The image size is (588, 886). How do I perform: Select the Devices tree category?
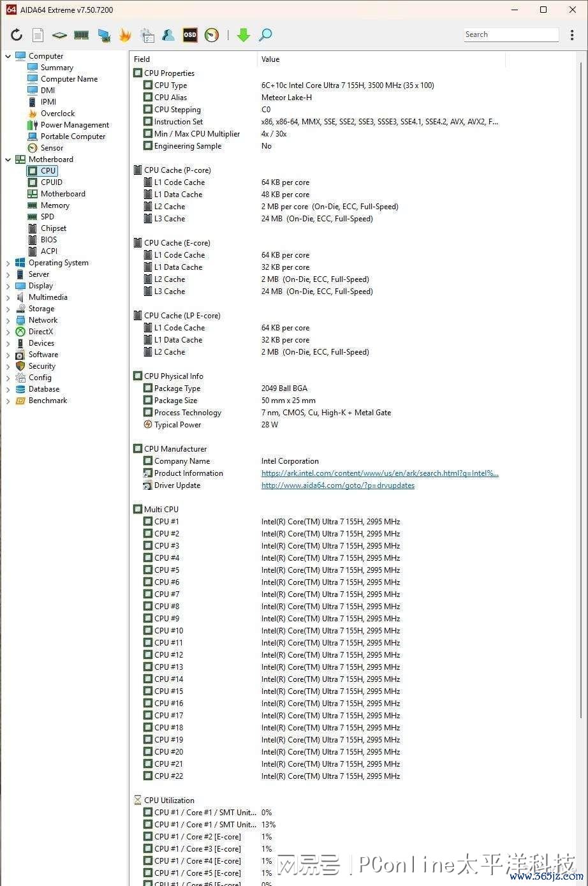coord(41,343)
